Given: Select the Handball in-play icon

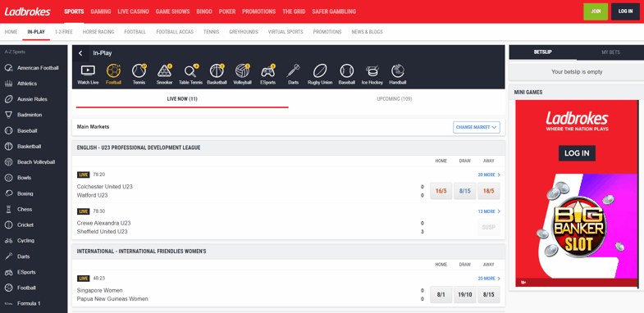Looking at the screenshot, I should pyautogui.click(x=398, y=75).
